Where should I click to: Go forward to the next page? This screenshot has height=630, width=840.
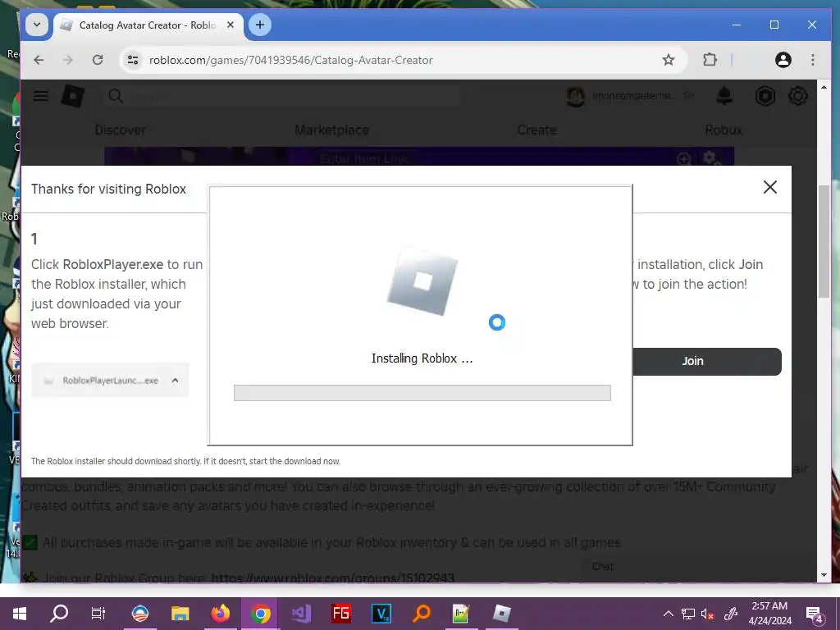[68, 60]
